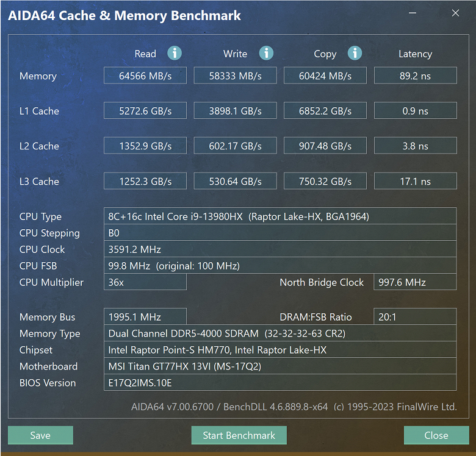
Task: Select the Memory read speed result box
Action: point(145,76)
